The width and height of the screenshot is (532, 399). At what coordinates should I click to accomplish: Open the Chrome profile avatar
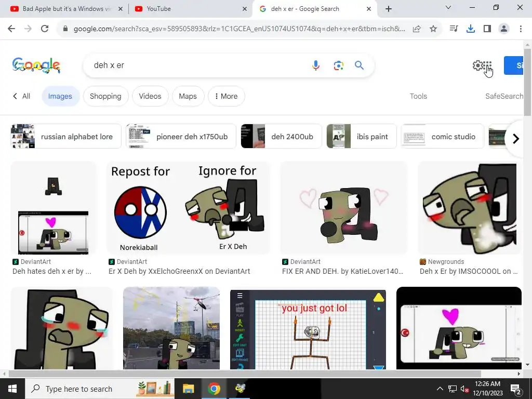(x=504, y=29)
